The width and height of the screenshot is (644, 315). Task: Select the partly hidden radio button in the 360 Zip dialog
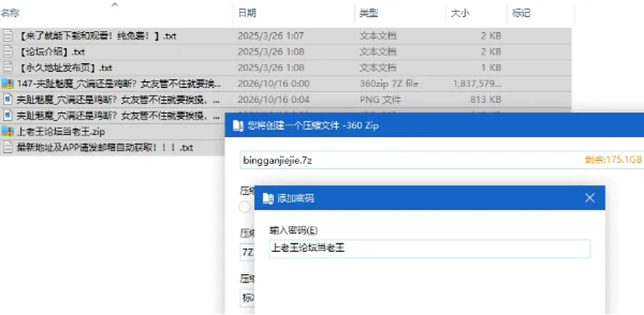tap(245, 207)
